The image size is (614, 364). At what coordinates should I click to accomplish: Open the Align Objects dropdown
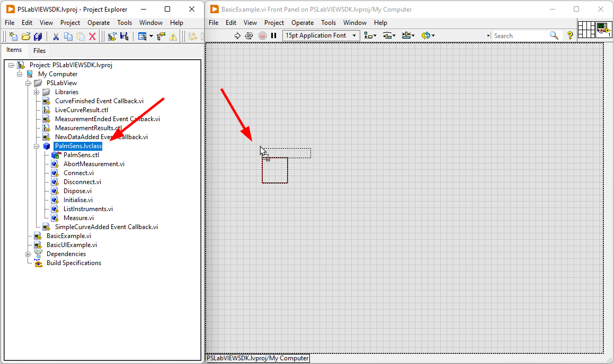pyautogui.click(x=370, y=35)
